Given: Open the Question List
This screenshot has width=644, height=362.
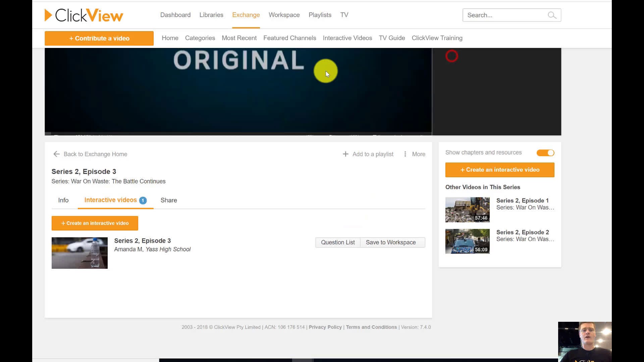Looking at the screenshot, I should tap(338, 242).
